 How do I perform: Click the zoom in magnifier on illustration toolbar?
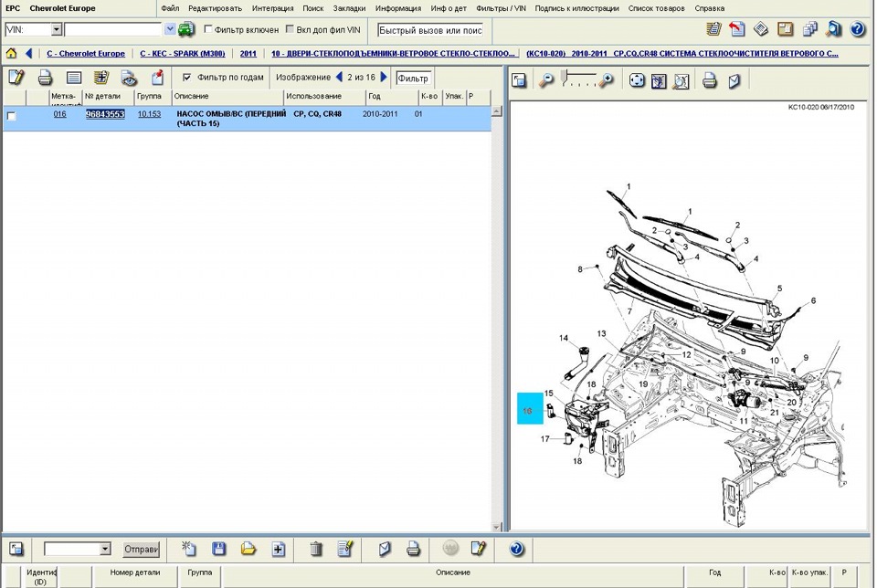click(x=606, y=81)
